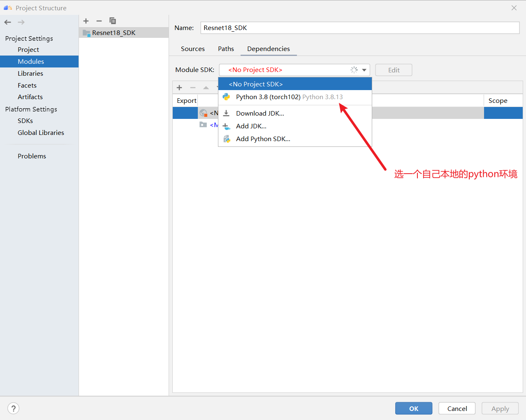This screenshot has height=420, width=526.
Task: Select the Resnet18_SDK module folder icon
Action: click(x=86, y=33)
